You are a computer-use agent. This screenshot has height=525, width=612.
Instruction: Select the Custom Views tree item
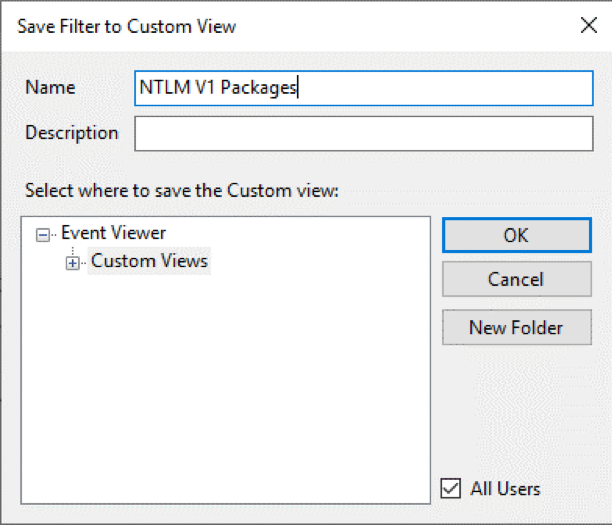pos(149,261)
